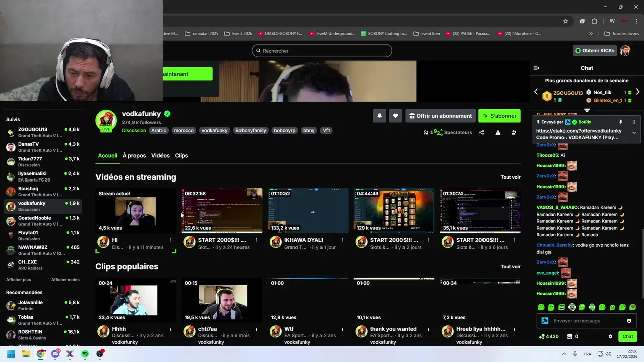Image resolution: width=644 pixels, height=362 pixels.
Task: Open Tout voir for Clips populaires
Action: pos(510,266)
